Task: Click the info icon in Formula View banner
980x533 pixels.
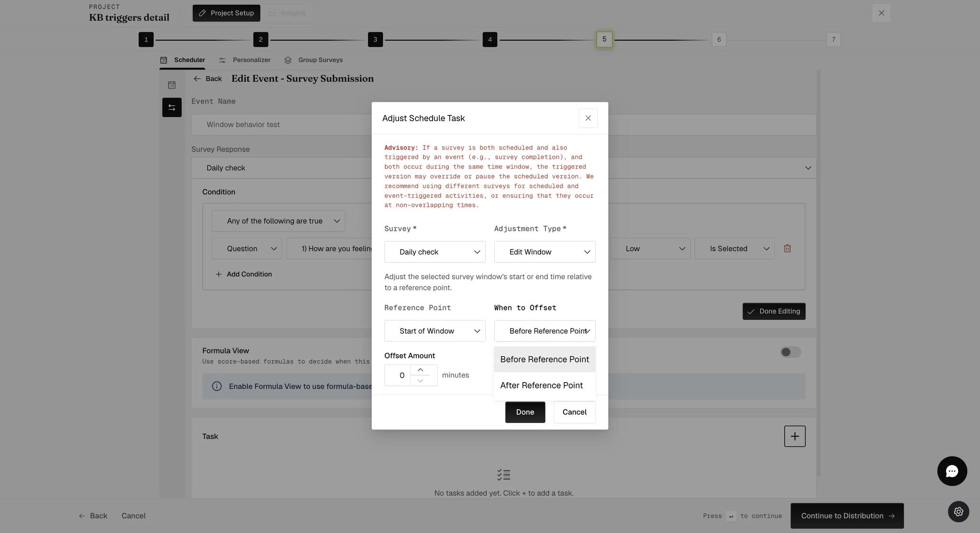Action: [217, 386]
